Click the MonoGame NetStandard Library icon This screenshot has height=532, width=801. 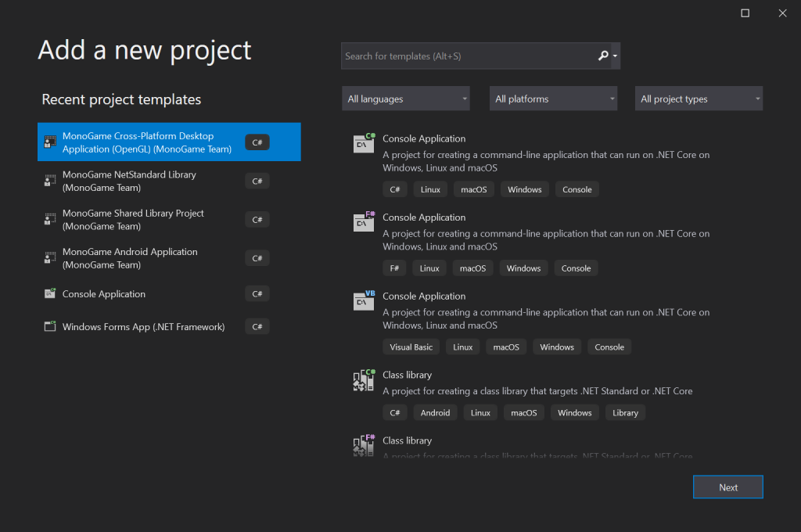50,181
